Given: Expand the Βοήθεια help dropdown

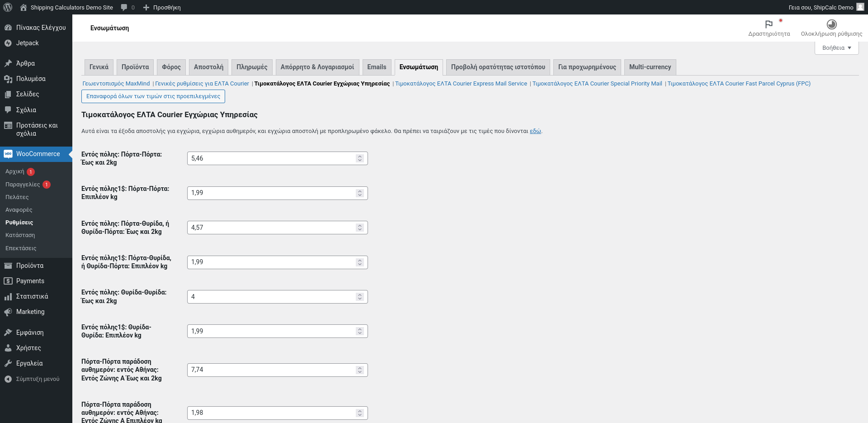Looking at the screenshot, I should click(836, 48).
